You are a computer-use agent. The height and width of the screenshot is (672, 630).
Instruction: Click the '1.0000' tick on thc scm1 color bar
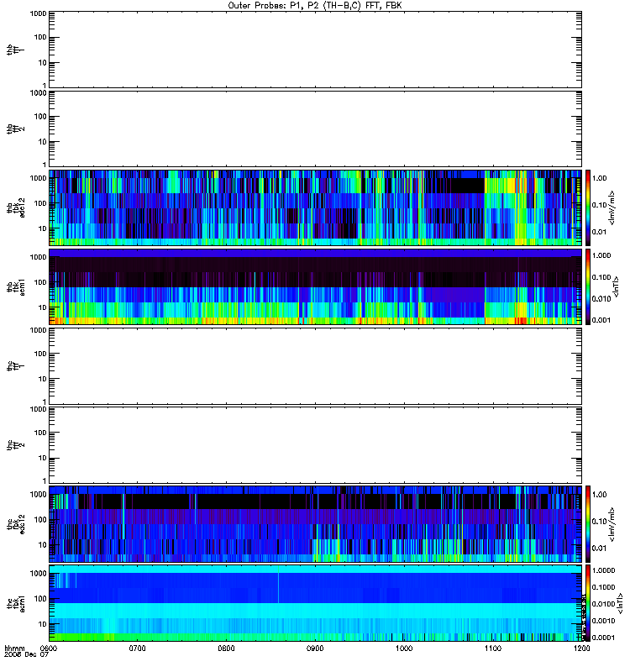coord(603,570)
